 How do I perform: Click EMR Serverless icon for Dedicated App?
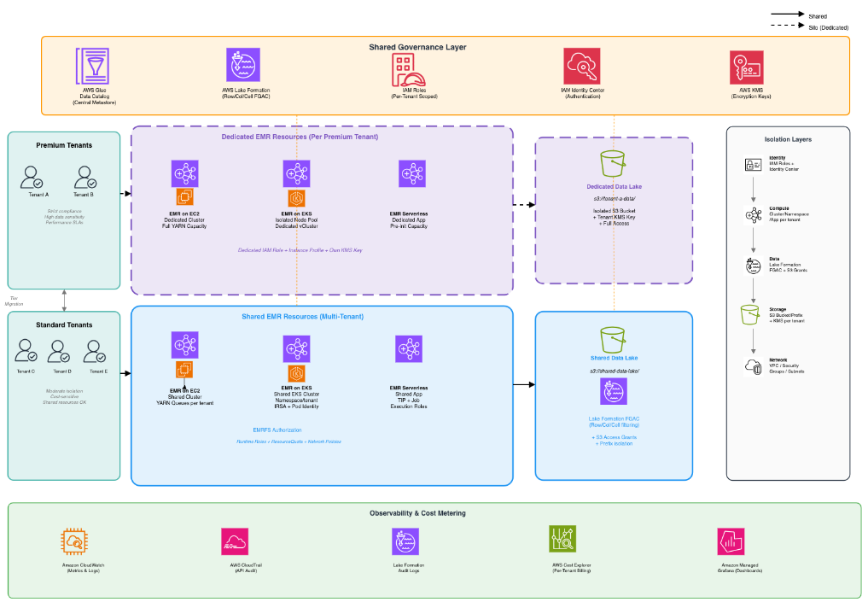[412, 174]
